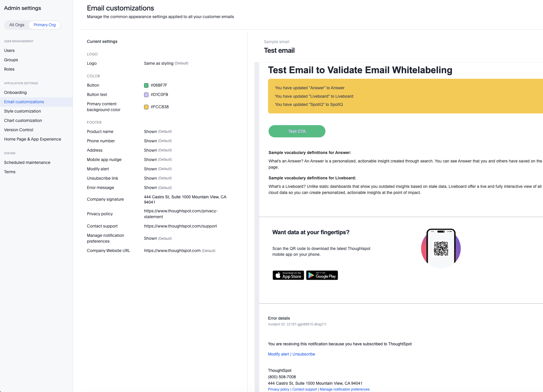Select Style customization in the sidebar
This screenshot has width=543, height=392.
22,111
